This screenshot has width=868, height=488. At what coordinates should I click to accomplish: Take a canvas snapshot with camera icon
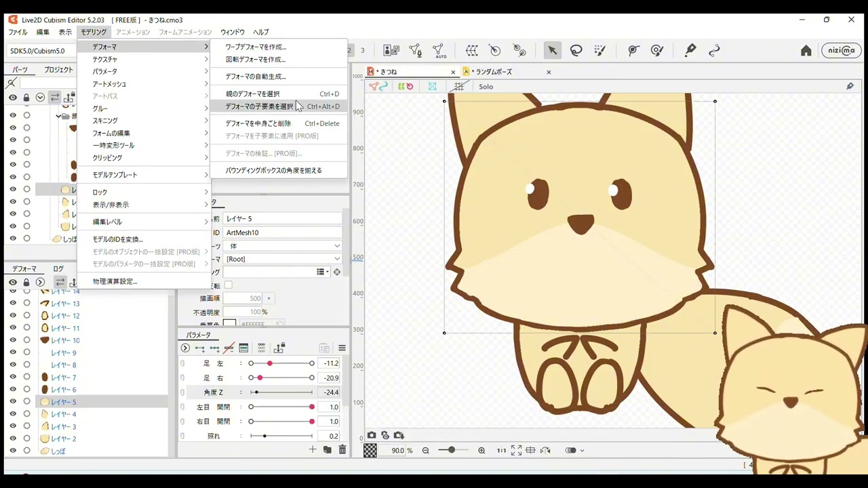click(x=372, y=435)
